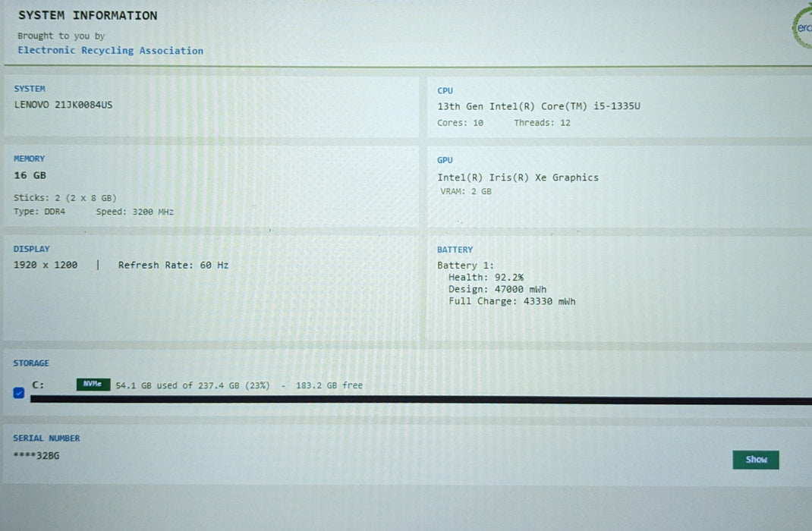Click the "183.2 GB free" text

[329, 385]
